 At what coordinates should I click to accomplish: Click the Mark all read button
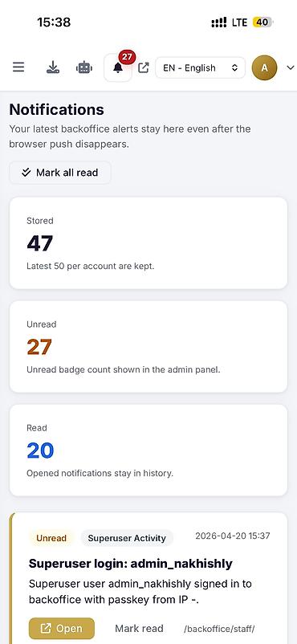pyautogui.click(x=60, y=173)
